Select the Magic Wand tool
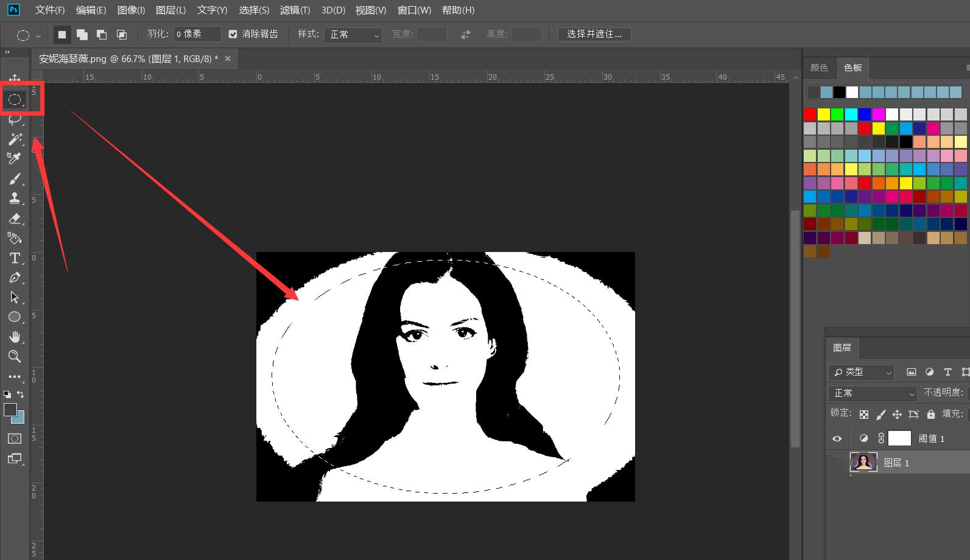This screenshot has height=560, width=970. (15, 139)
